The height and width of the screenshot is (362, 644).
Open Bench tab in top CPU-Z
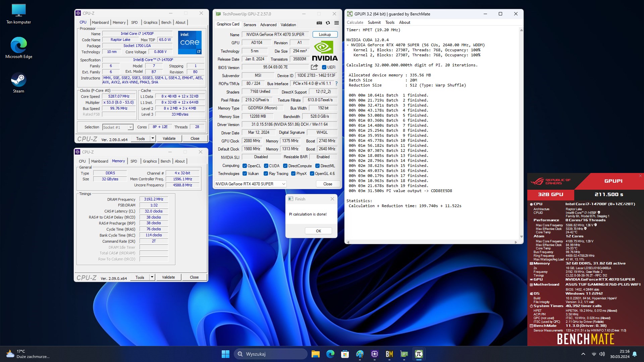pos(166,22)
